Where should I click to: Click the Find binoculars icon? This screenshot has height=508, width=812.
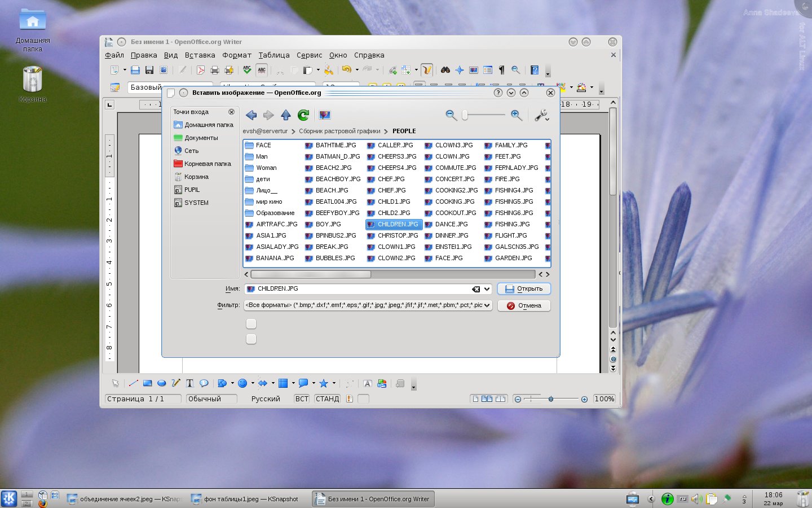pyautogui.click(x=445, y=70)
